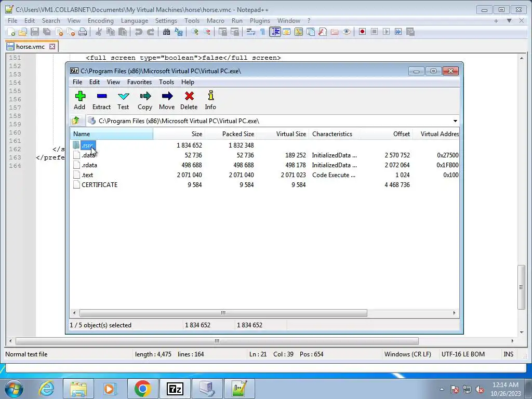Click the 7-Zip taskbar button

coord(175,389)
